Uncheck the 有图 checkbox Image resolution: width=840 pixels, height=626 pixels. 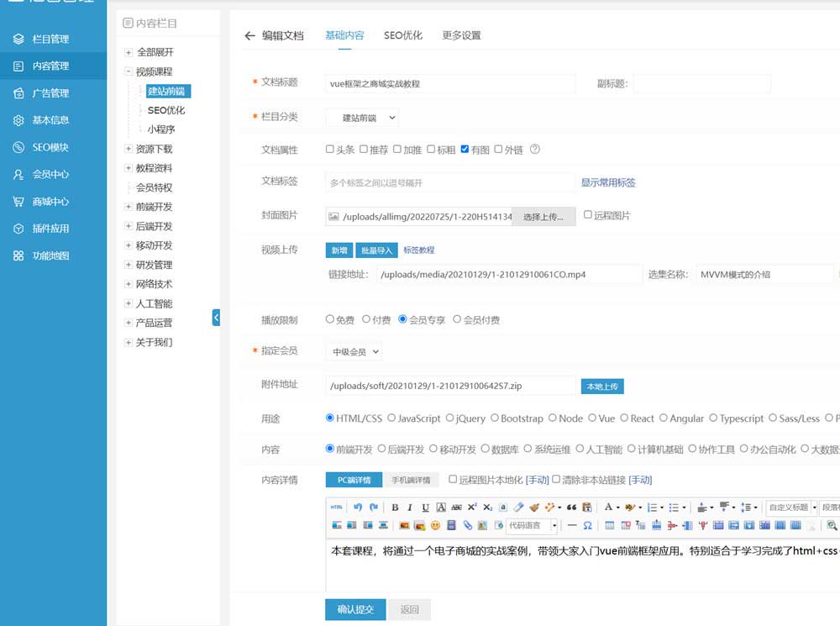click(464, 149)
